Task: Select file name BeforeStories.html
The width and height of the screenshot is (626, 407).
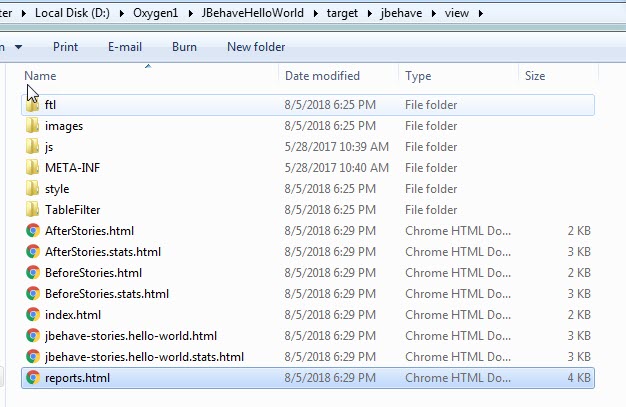Action: point(93,273)
